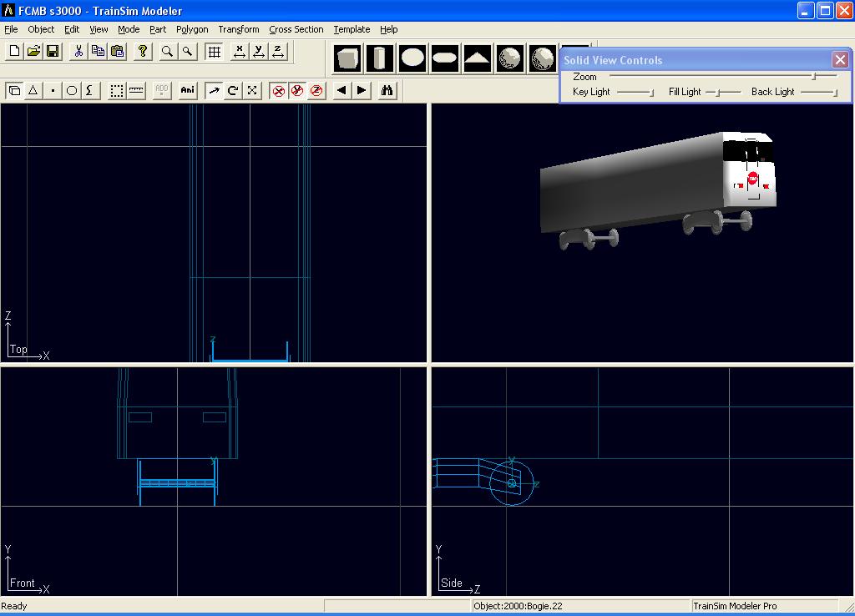Screen dimensions: 855x616
Task: Add the pyramid primitive shape
Action: [478, 58]
